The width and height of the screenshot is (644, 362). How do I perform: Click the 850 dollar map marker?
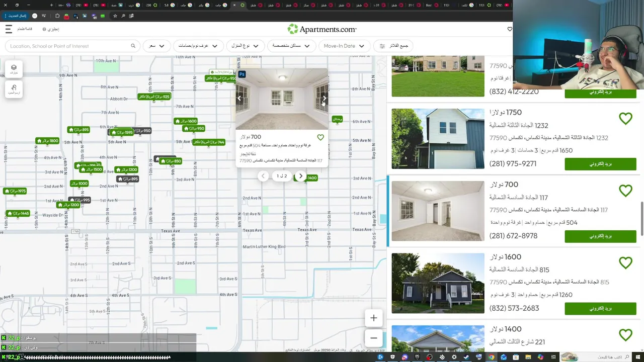point(171,161)
